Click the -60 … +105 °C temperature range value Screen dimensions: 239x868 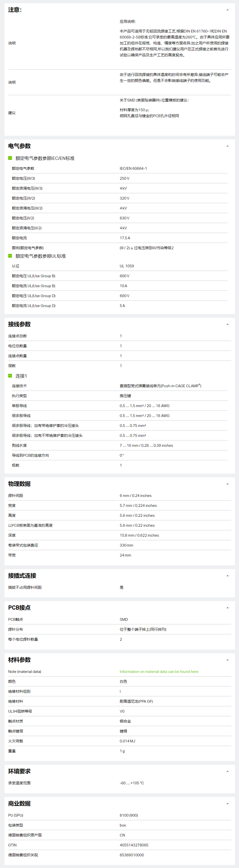[x=132, y=783]
